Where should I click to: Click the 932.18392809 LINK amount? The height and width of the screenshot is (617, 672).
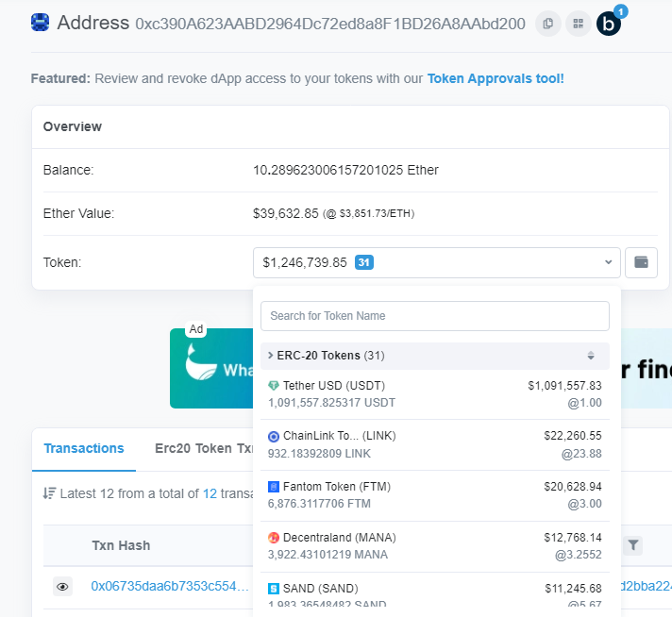tap(319, 454)
